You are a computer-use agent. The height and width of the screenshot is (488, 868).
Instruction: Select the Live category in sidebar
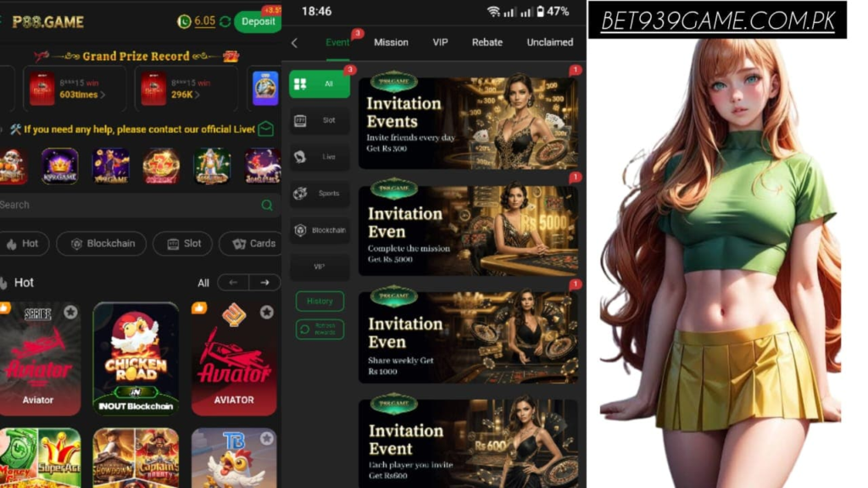coord(320,157)
